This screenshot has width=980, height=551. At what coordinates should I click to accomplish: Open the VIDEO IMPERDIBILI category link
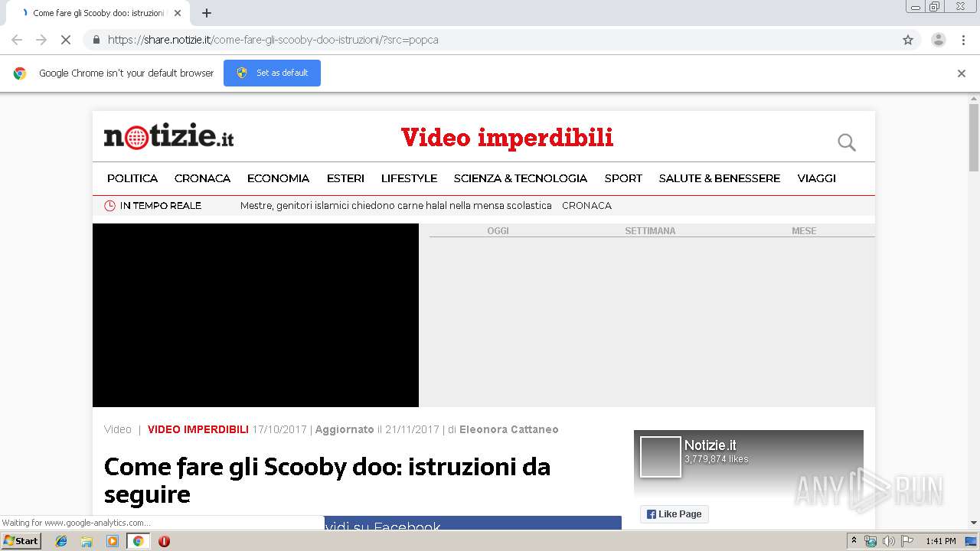pos(198,429)
